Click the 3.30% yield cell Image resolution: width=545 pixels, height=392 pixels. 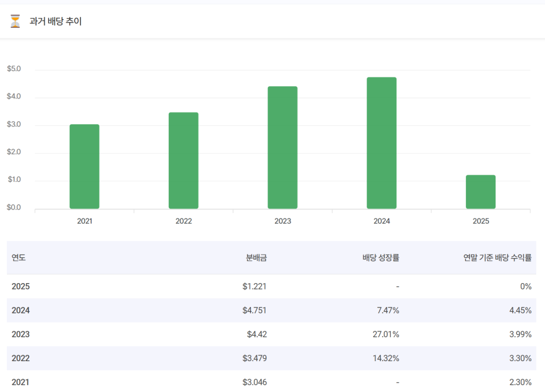pos(521,358)
